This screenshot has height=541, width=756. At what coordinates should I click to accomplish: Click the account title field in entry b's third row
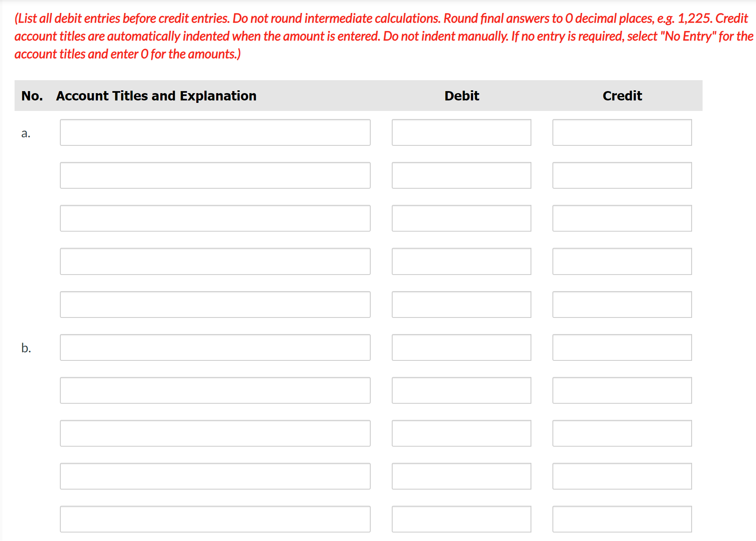215,433
